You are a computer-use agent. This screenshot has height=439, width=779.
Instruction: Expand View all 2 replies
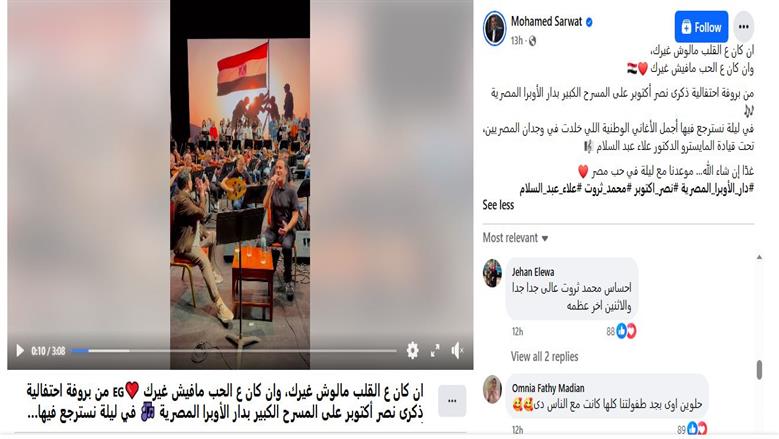[x=545, y=357]
